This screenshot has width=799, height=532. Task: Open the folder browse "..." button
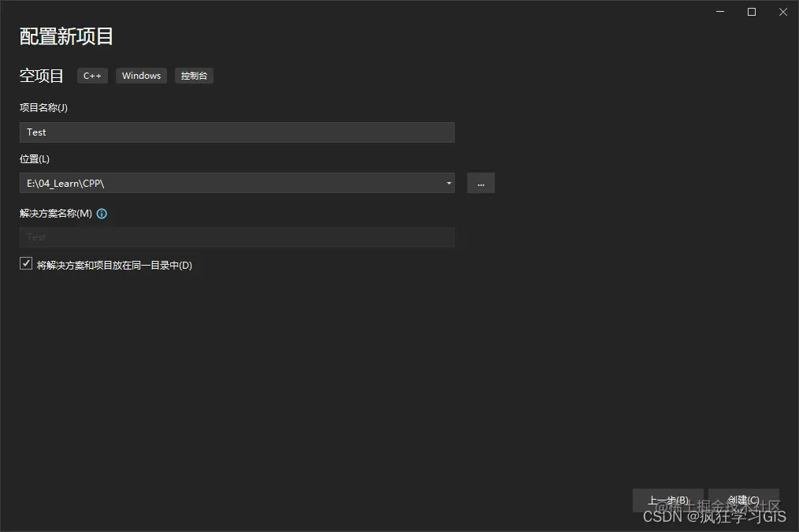click(481, 183)
